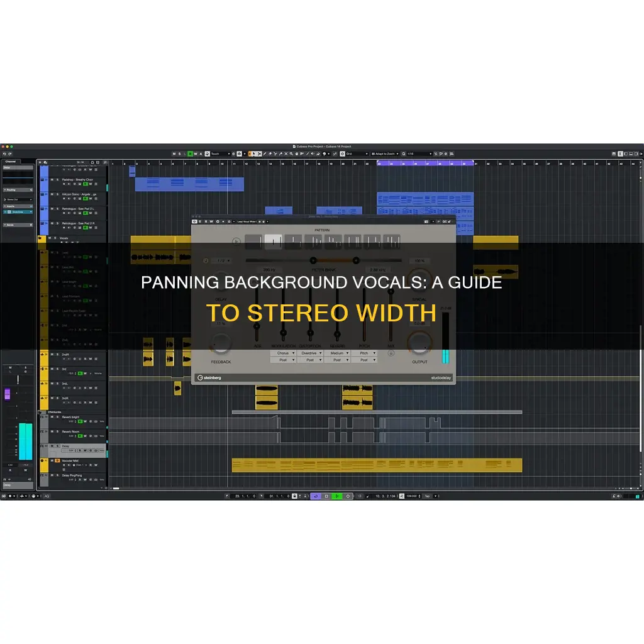644x644 pixels.
Task: Adjust the OUTPUT knob in StudioDelay
Action: point(419,343)
